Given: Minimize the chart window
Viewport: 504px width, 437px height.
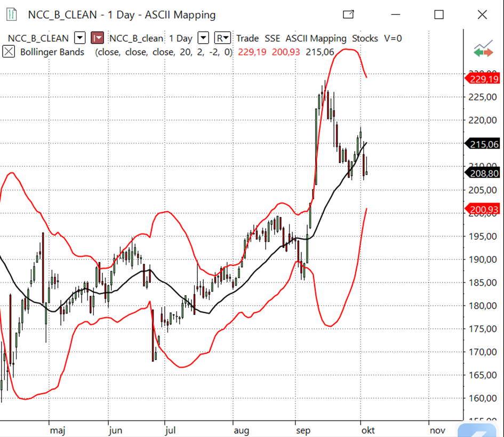Looking at the screenshot, I should point(395,15).
